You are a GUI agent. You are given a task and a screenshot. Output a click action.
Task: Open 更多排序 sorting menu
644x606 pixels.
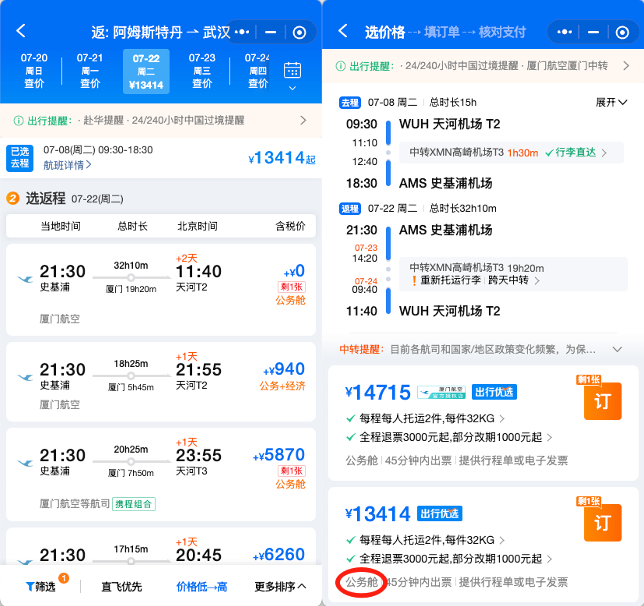[x=280, y=587]
